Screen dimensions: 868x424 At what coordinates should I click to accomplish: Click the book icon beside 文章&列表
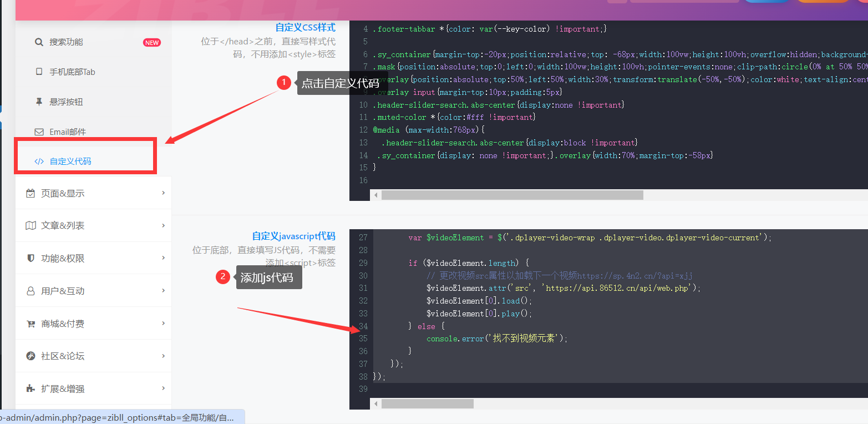(x=31, y=226)
